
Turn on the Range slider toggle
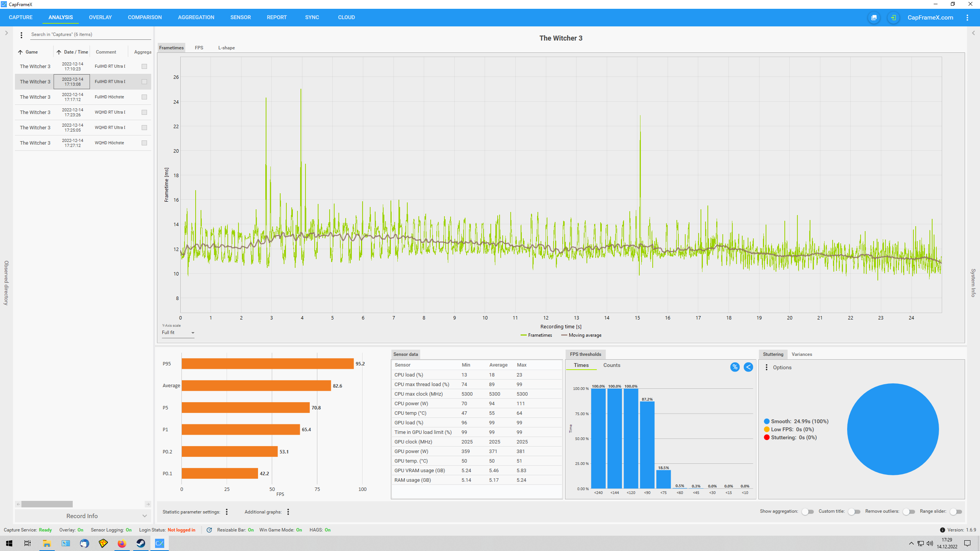(956, 512)
